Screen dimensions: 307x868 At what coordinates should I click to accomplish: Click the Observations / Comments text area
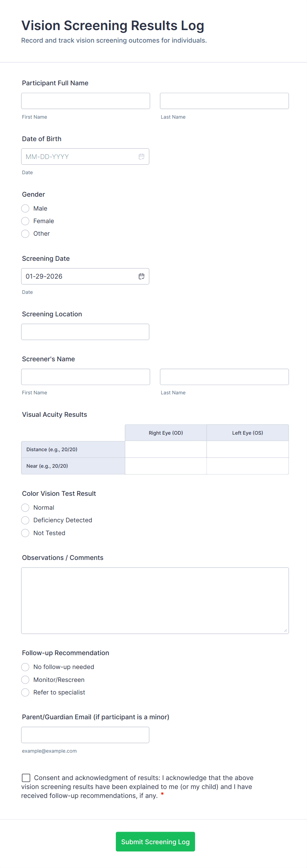(155, 601)
